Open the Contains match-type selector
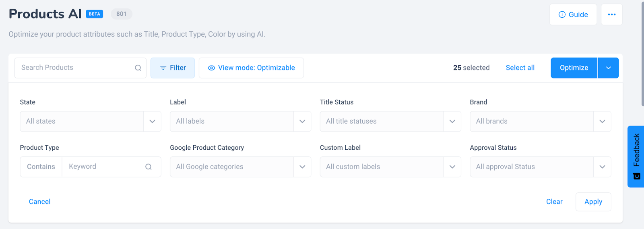 [41, 167]
